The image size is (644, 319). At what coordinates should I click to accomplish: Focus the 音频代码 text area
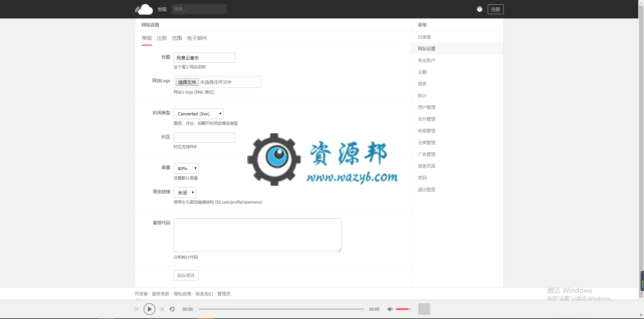point(258,235)
